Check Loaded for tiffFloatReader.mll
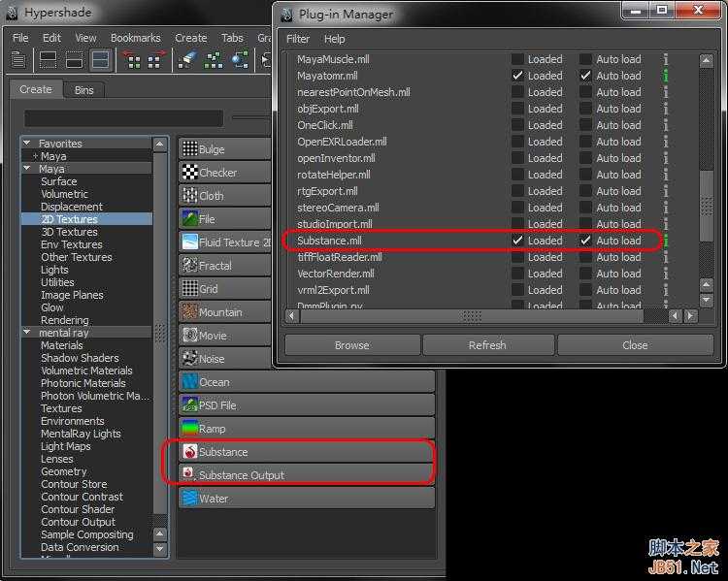Screen dimensions: 728x581 click(x=517, y=257)
